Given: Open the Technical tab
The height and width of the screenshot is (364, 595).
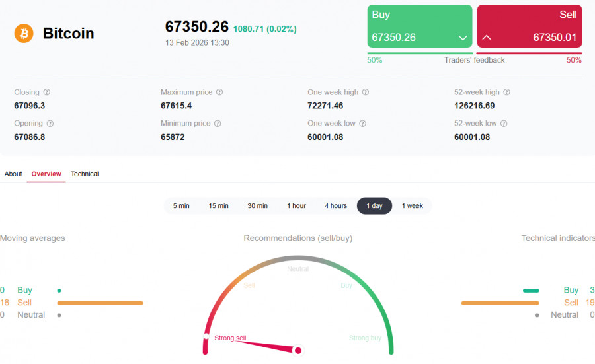Looking at the screenshot, I should click(x=85, y=174).
